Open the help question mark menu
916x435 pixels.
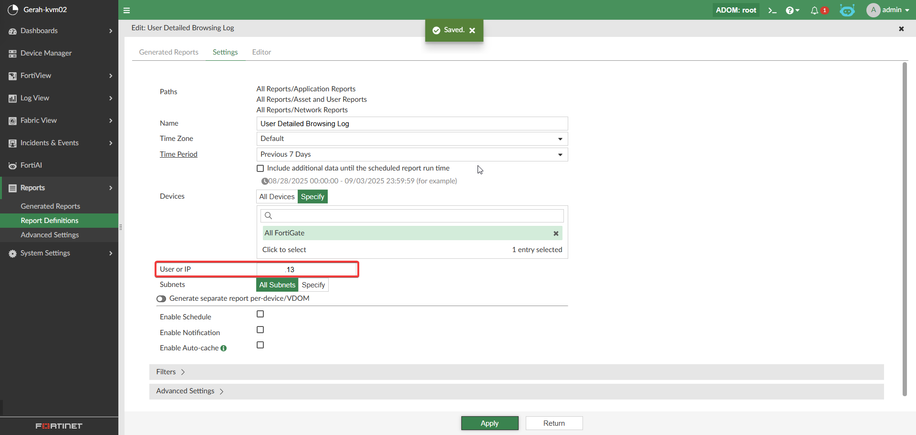click(793, 11)
